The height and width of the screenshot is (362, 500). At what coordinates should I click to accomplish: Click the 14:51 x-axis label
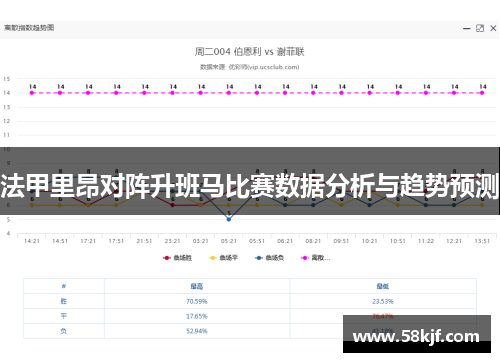click(x=60, y=241)
